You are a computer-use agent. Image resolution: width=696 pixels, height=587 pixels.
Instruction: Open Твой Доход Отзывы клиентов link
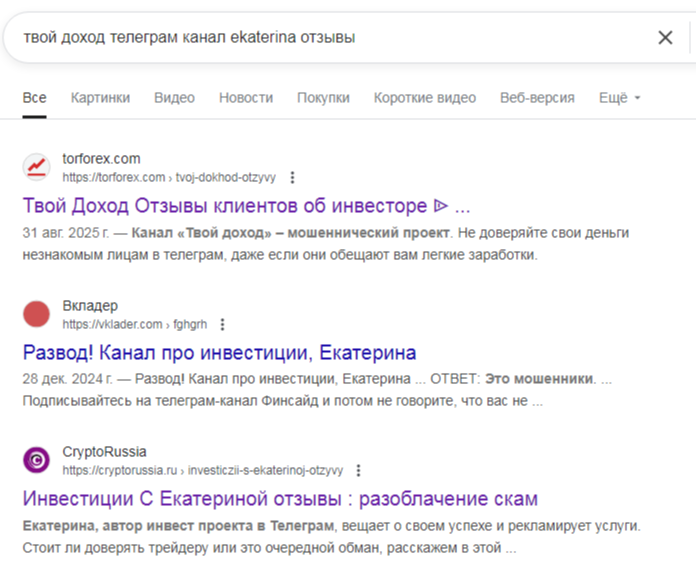pyautogui.click(x=246, y=206)
